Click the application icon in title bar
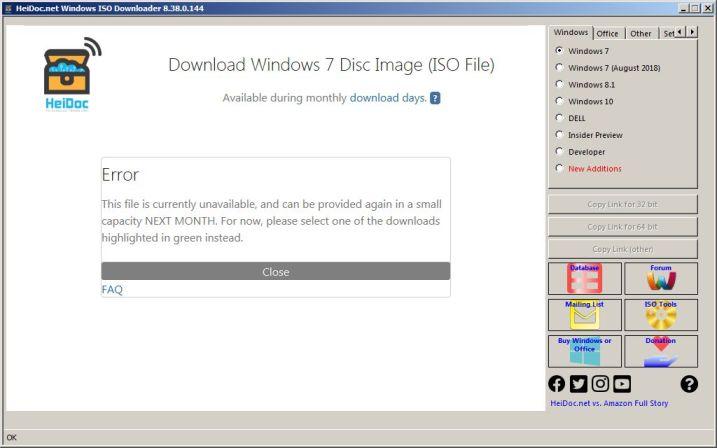Screen dimensions: 717x448 pyautogui.click(x=8, y=8)
